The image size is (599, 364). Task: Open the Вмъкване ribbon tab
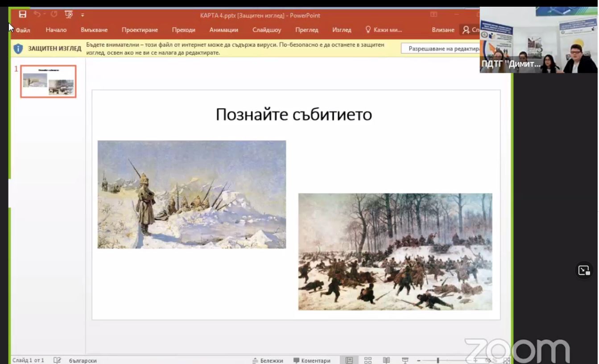(x=94, y=30)
